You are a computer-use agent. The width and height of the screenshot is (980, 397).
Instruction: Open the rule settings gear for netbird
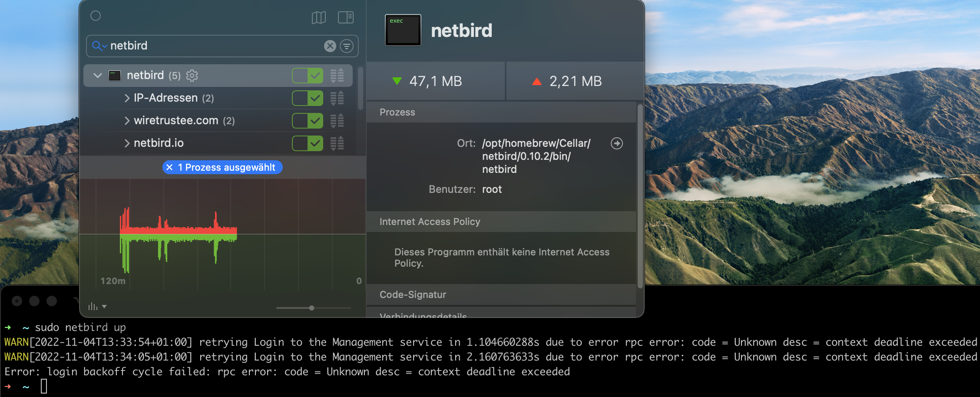[192, 75]
